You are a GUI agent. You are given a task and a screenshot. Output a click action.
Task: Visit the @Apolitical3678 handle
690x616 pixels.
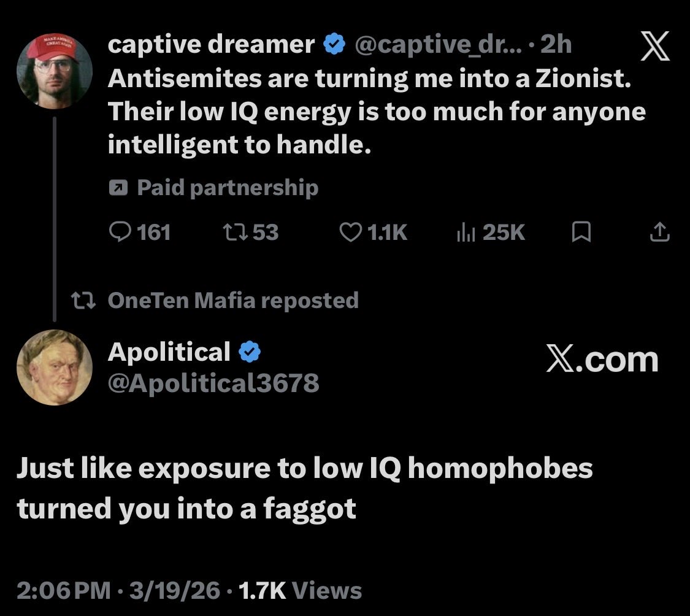tap(213, 383)
